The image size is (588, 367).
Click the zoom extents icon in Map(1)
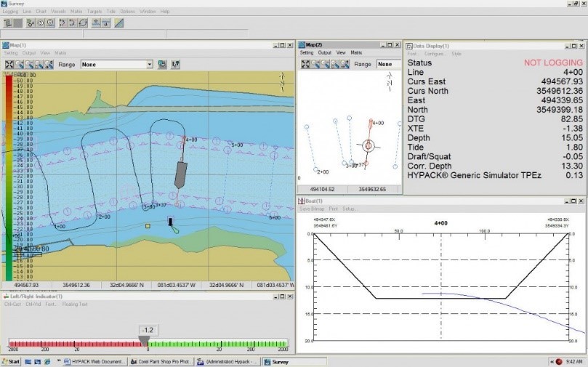(9, 65)
